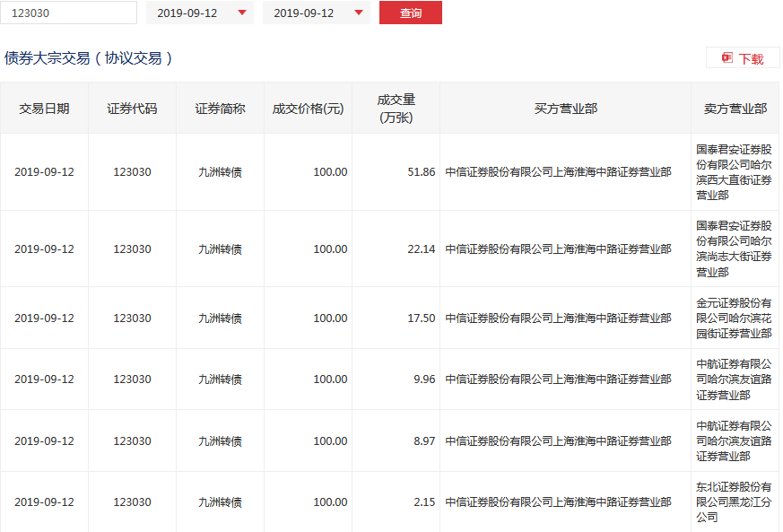Click the 证券简称 column header
783x532 pixels.
coord(220,109)
